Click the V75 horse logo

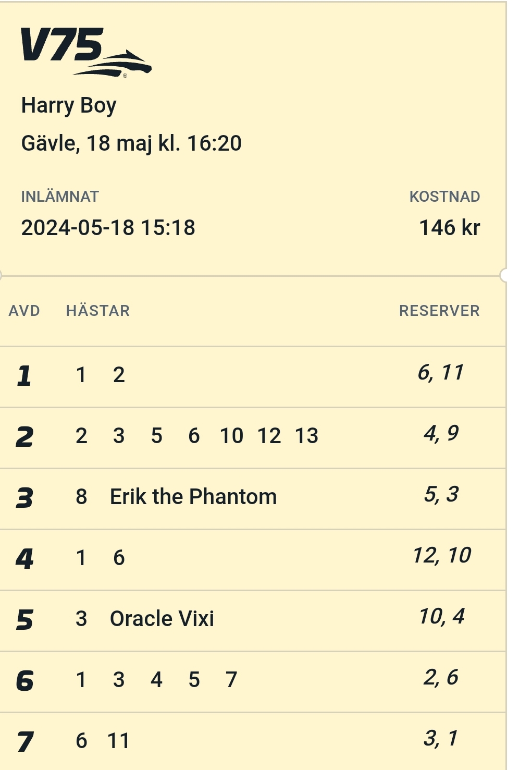(85, 52)
